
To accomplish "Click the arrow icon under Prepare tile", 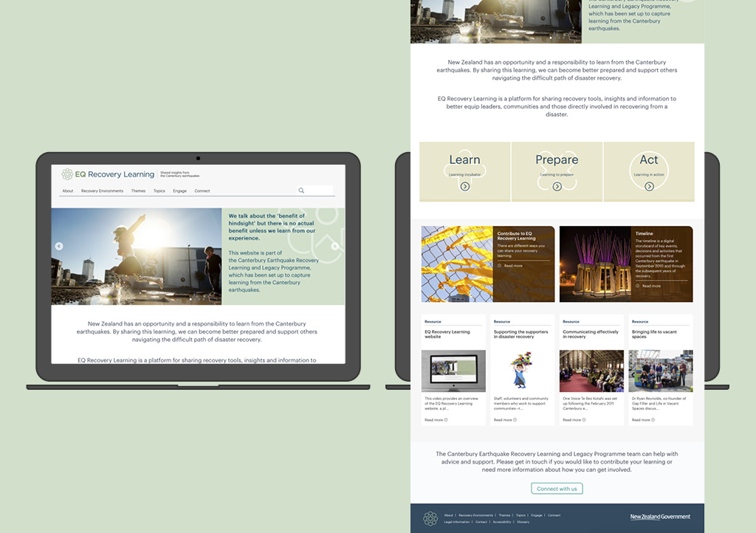I will [x=557, y=187].
